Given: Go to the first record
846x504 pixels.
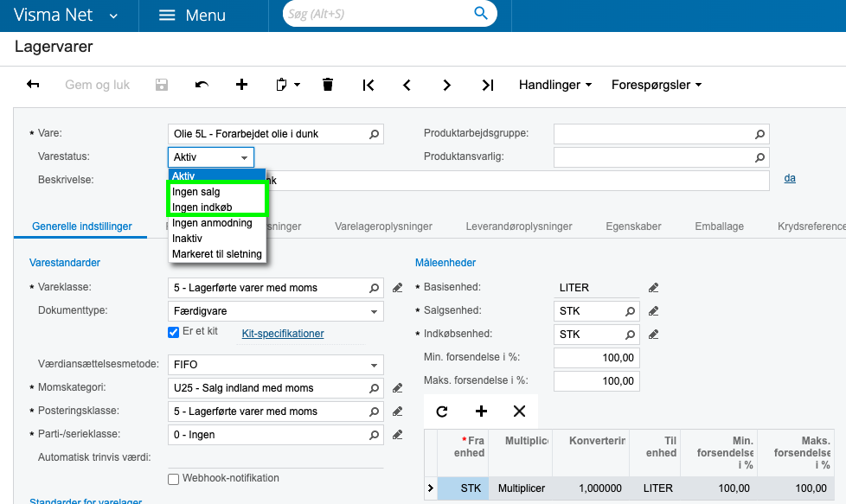Looking at the screenshot, I should pyautogui.click(x=369, y=85).
